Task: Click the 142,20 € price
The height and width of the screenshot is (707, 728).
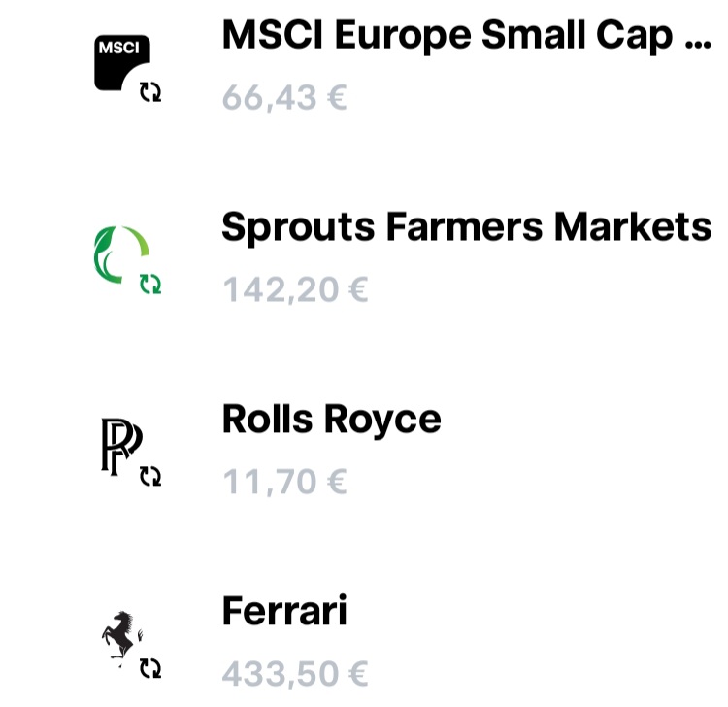Action: (295, 289)
